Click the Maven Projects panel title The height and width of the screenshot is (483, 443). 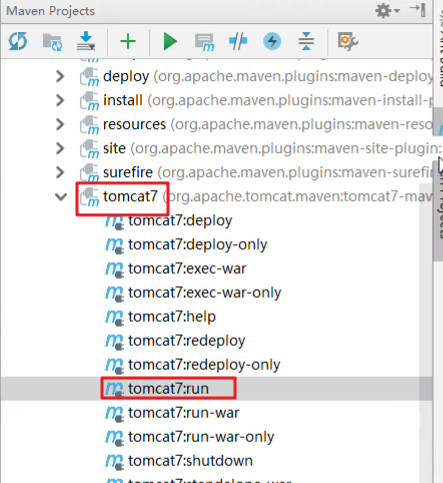(50, 11)
